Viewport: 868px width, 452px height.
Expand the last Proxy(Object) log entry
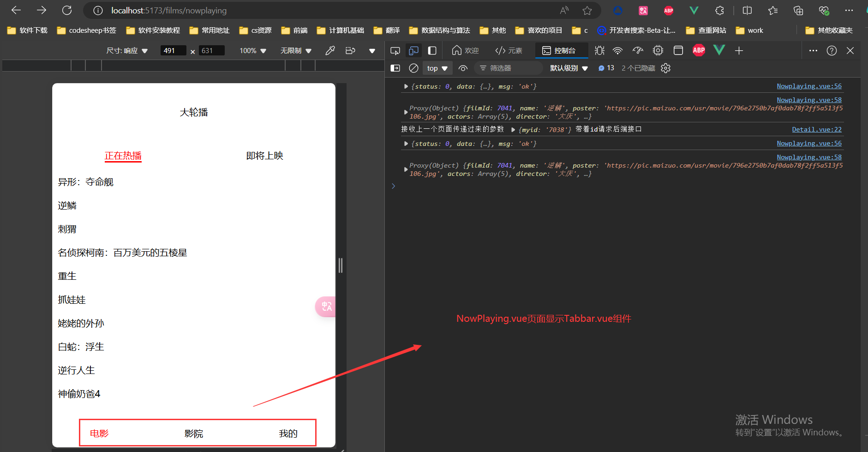click(406, 169)
